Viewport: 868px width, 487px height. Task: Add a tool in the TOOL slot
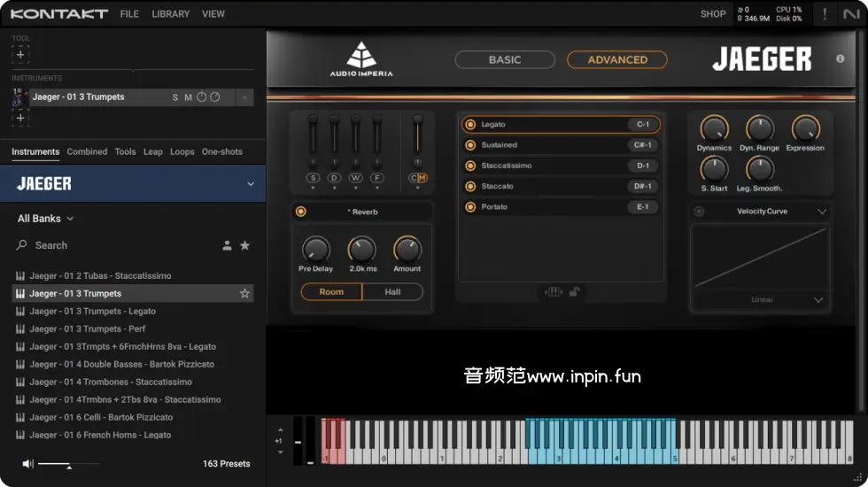point(19,55)
